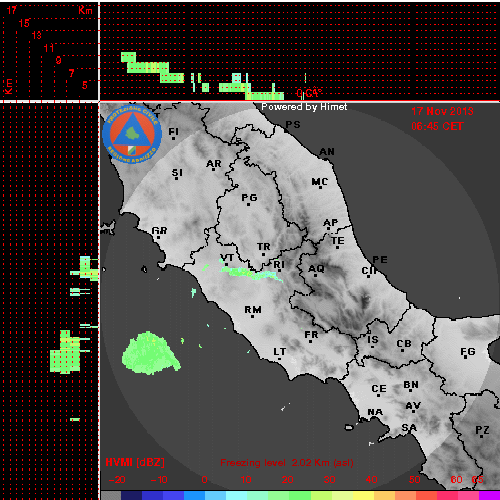Viewport: 500px width, 500px height.
Task: Click the 'VT' city label
Action: pos(227,258)
